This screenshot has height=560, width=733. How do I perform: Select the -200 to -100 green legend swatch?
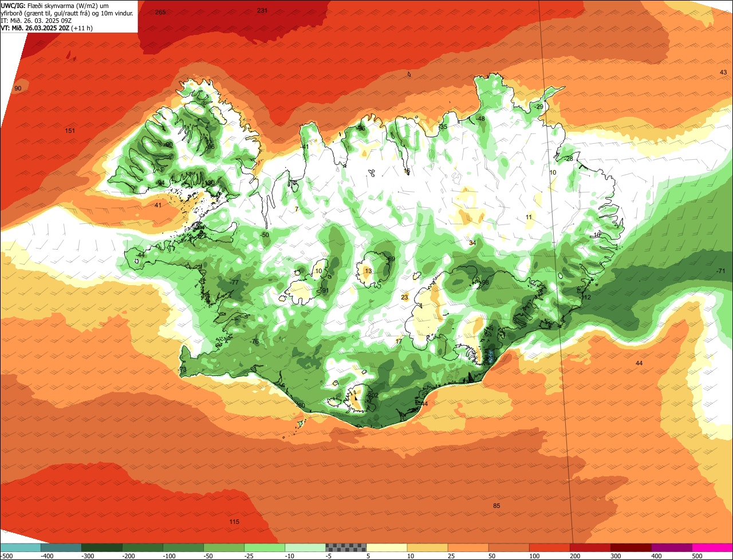[x=143, y=547]
